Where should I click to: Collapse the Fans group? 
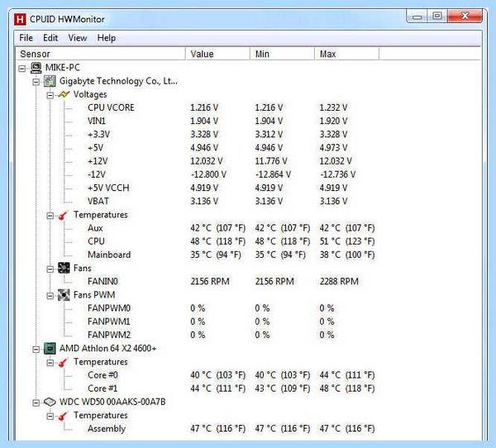(x=50, y=269)
